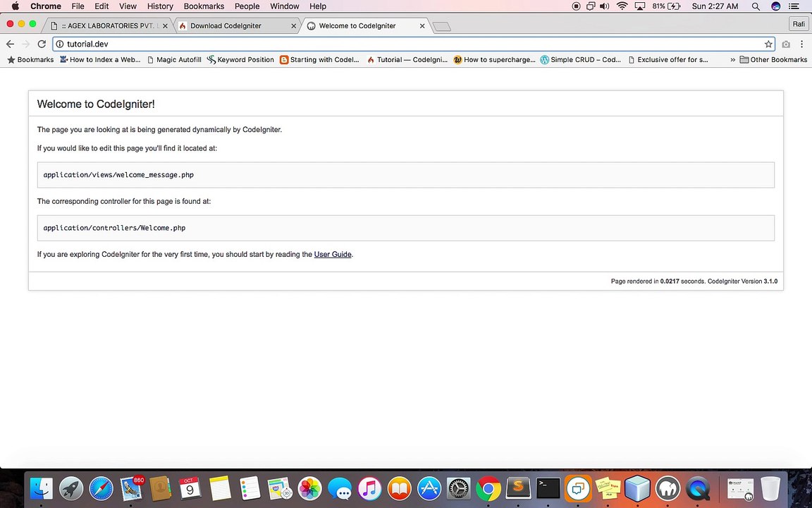Open Finder from the dock
The image size is (812, 508).
click(42, 488)
